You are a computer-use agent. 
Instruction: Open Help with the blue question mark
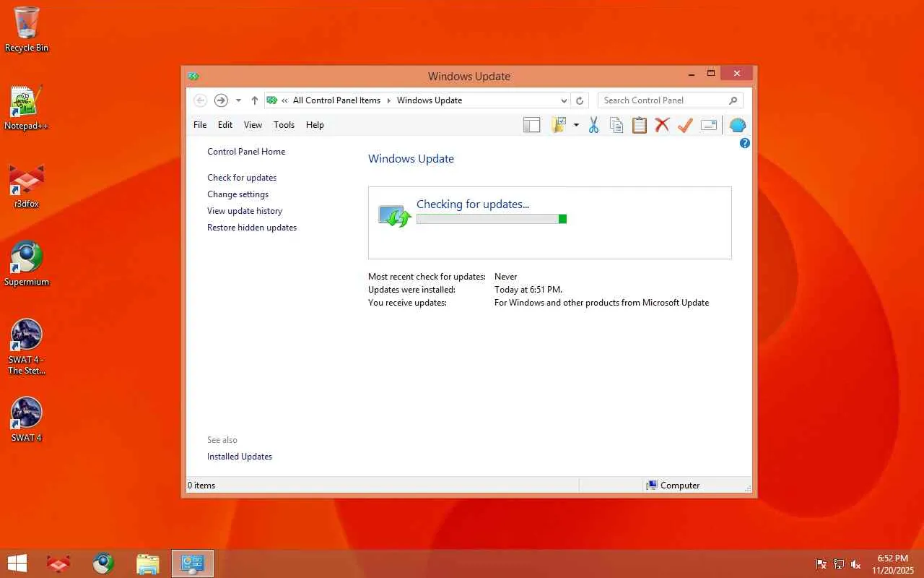(745, 143)
